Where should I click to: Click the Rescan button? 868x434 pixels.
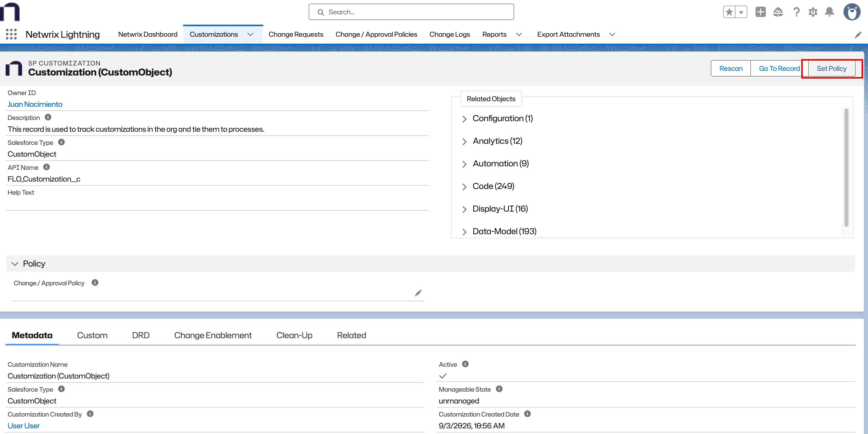731,68
